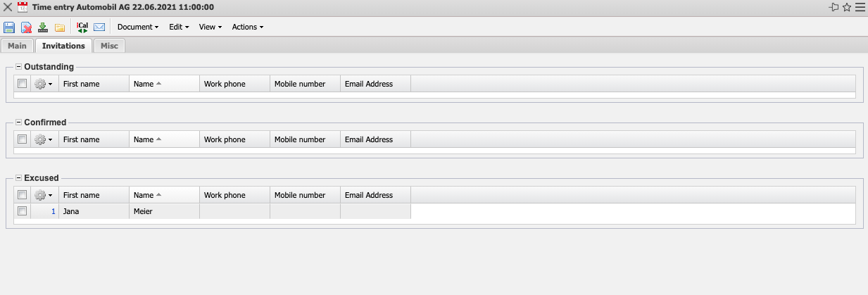The image size is (868, 295).
Task: Collapse the Outstanding section
Action: (18, 67)
